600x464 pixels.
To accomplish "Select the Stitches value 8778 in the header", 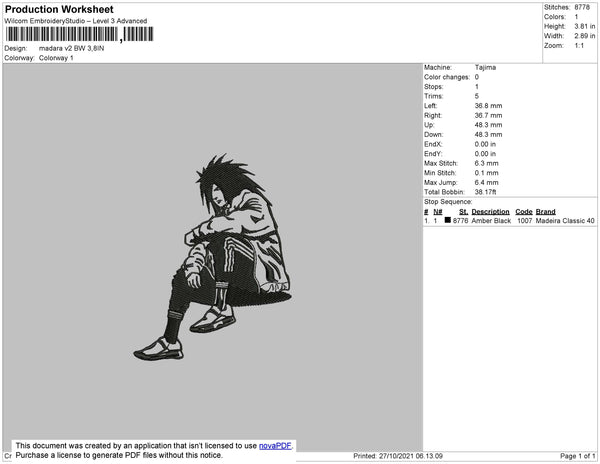I will click(x=582, y=7).
